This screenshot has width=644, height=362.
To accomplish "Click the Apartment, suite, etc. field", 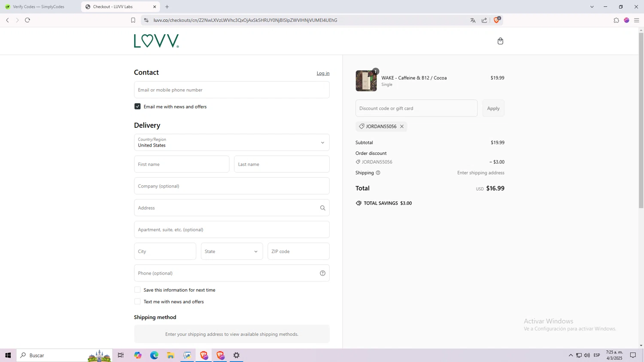I will pyautogui.click(x=232, y=229).
